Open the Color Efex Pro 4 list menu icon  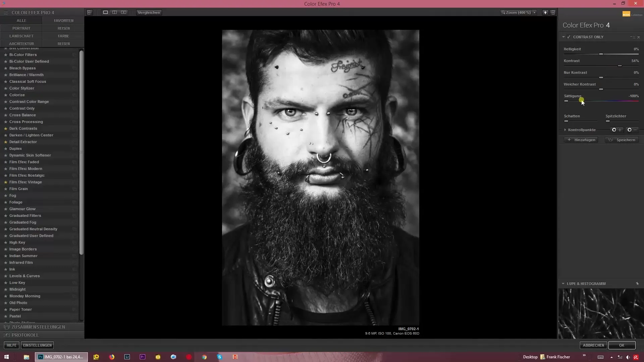tap(6, 12)
